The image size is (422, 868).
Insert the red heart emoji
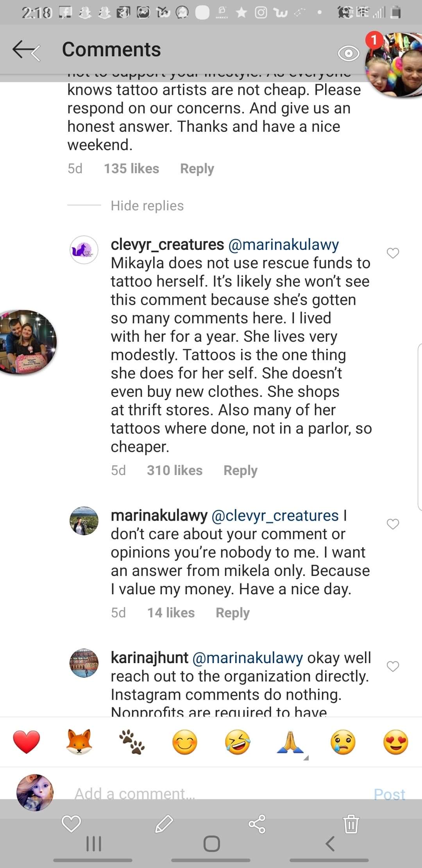pos(27,742)
